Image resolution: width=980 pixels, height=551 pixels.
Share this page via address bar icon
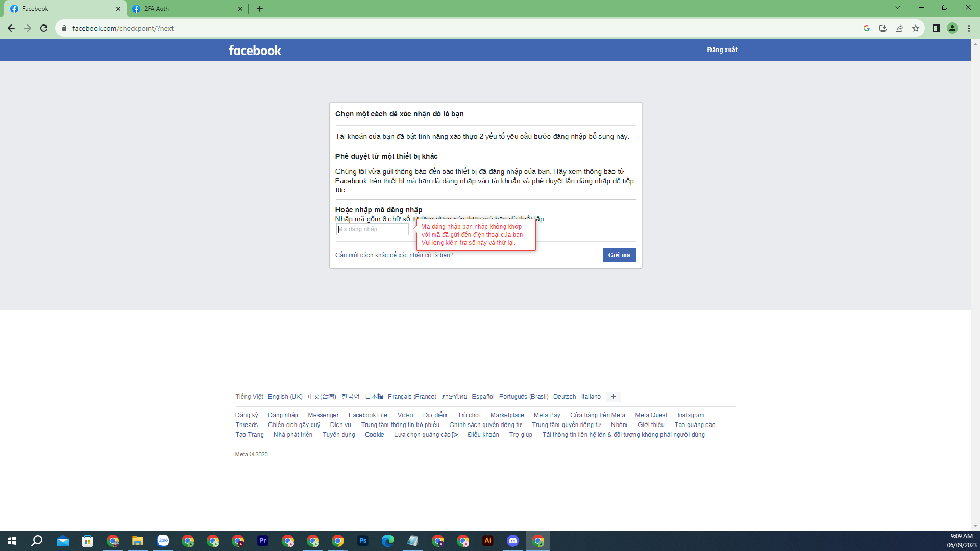pyautogui.click(x=899, y=28)
